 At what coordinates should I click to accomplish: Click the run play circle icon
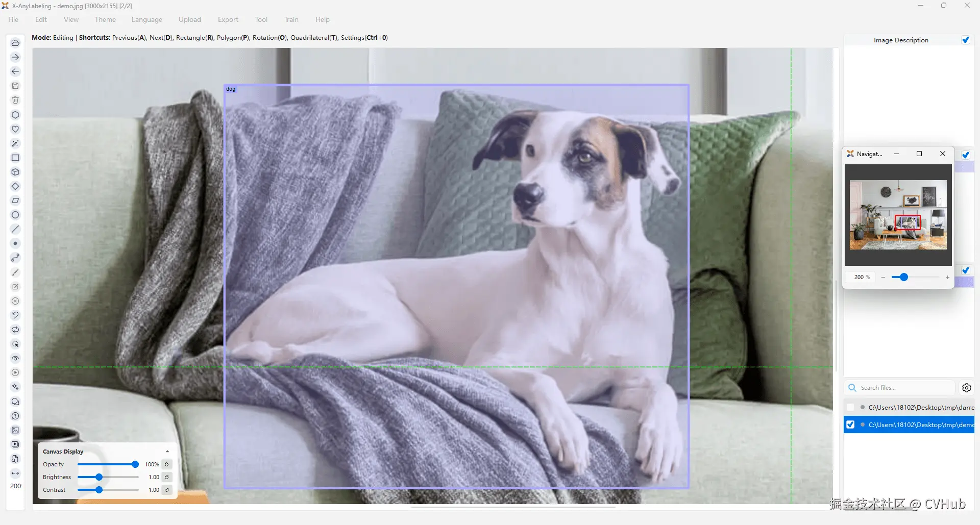[x=15, y=372]
